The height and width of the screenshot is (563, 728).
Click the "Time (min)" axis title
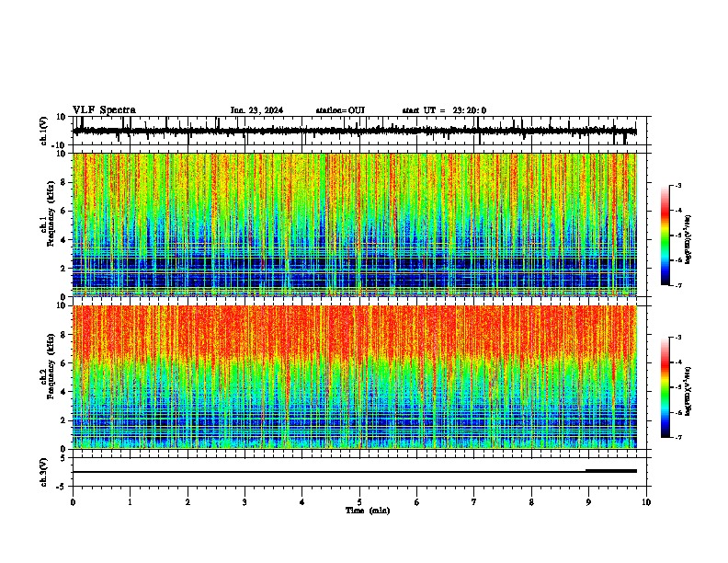point(368,511)
